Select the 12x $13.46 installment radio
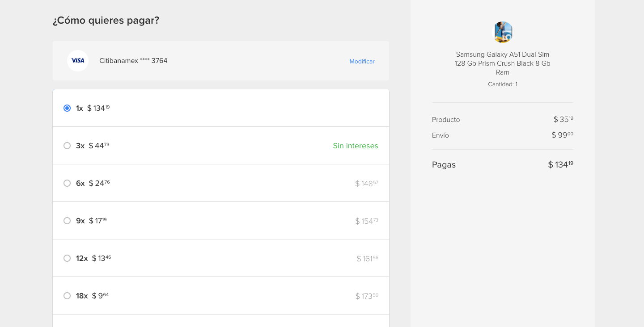This screenshot has height=327, width=644. click(x=67, y=258)
